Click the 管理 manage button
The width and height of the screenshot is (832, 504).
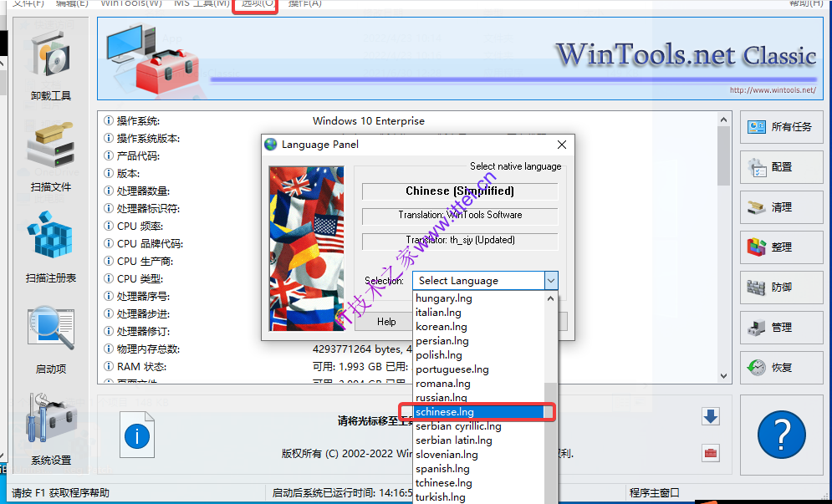(x=782, y=328)
